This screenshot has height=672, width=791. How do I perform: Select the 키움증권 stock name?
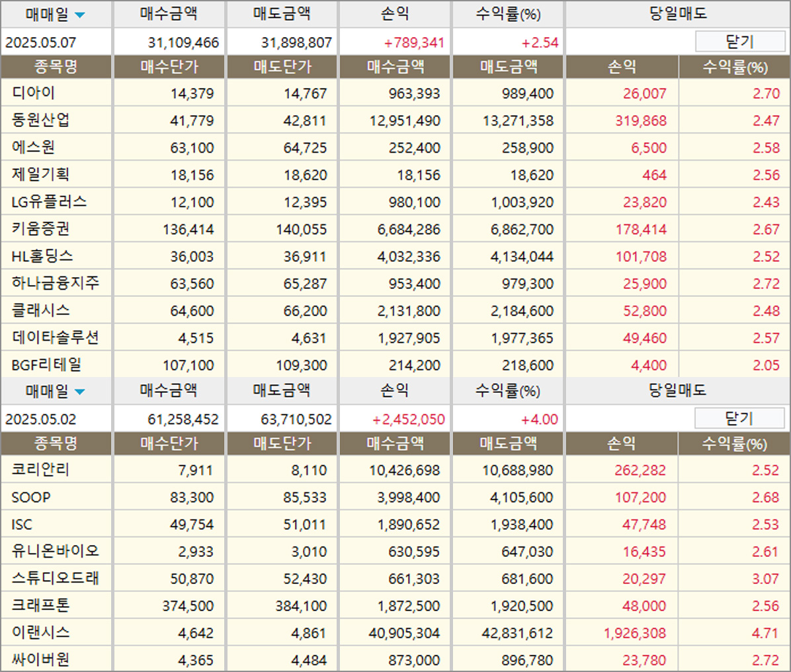point(40,229)
